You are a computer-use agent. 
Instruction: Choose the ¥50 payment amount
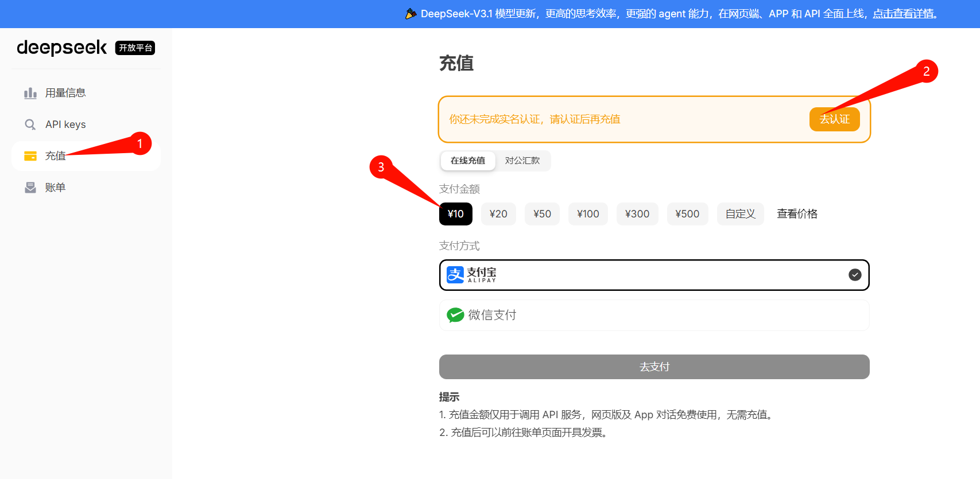tap(542, 214)
